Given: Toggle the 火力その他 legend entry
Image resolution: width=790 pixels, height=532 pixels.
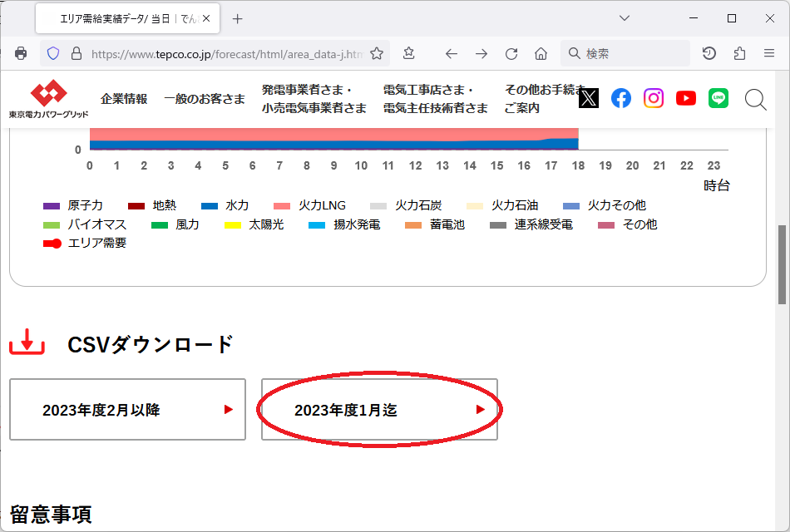Looking at the screenshot, I should [605, 205].
